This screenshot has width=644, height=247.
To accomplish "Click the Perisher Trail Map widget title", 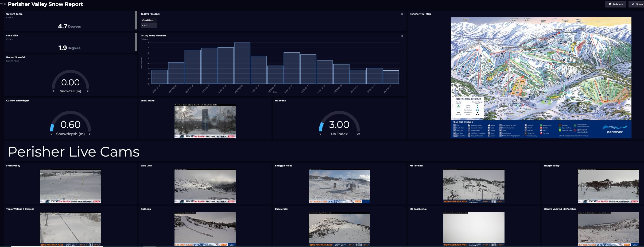I will (x=420, y=14).
